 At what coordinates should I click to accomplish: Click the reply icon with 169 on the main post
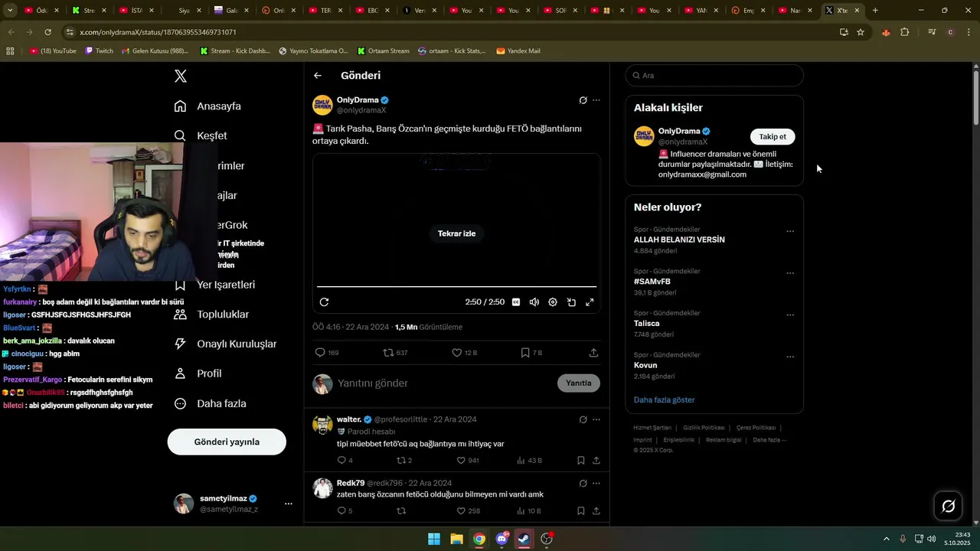pyautogui.click(x=327, y=353)
